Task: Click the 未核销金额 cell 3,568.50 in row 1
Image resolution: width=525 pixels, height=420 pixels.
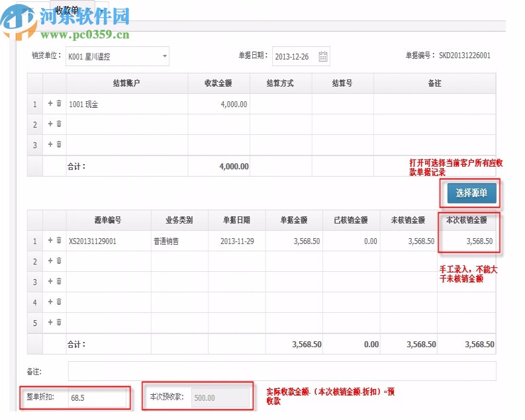Action: click(x=408, y=241)
